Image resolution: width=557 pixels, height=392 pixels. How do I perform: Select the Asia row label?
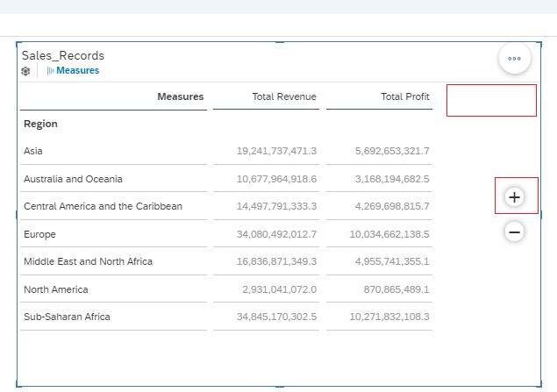33,151
